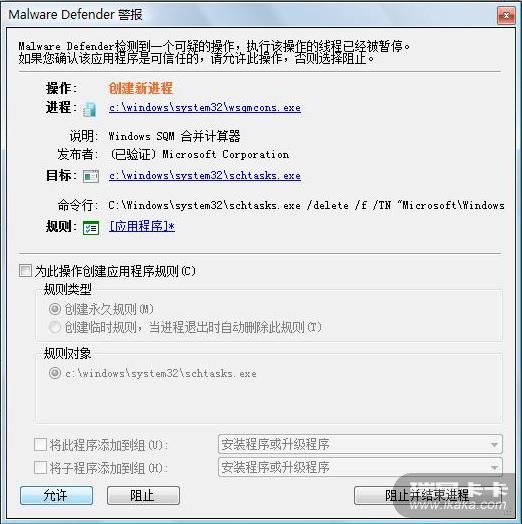Expand the child program group dropdown
The width and height of the screenshot is (522, 524).
point(360,467)
